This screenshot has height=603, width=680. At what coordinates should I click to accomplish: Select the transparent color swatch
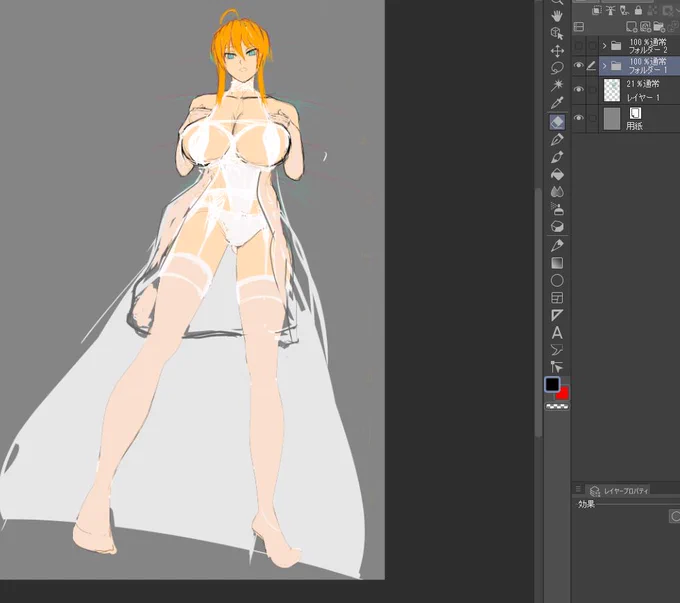[557, 406]
